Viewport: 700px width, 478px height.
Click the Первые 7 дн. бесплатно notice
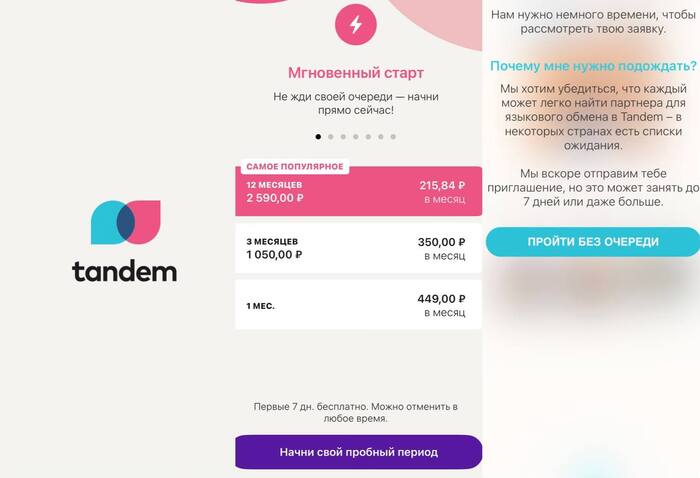[355, 412]
